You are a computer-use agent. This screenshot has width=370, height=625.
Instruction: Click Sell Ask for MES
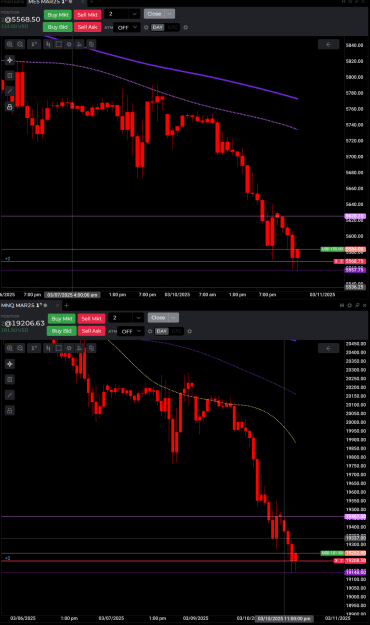87,27
